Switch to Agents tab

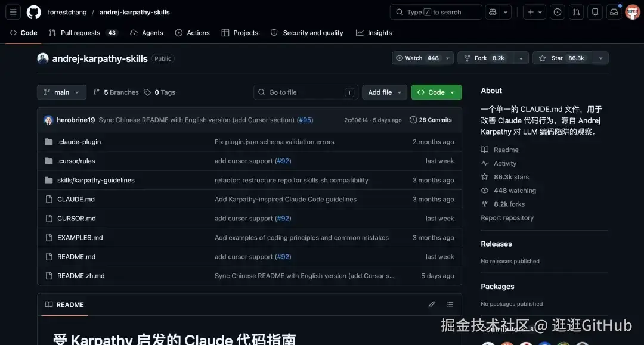click(x=147, y=33)
